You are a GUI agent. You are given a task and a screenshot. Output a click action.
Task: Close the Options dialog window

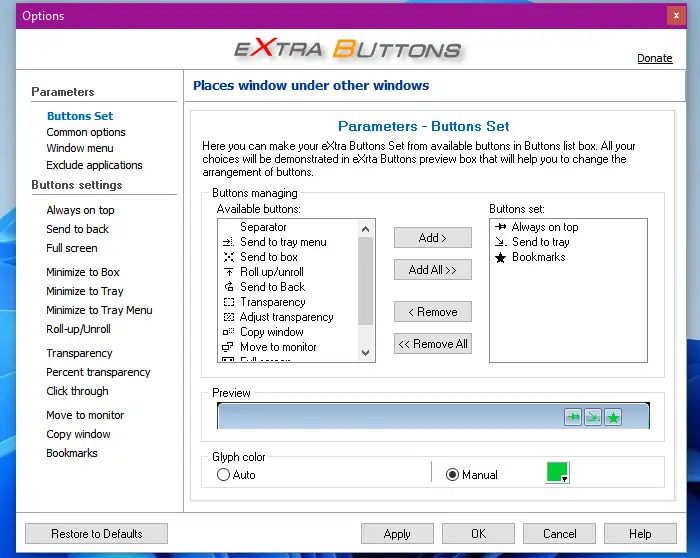pyautogui.click(x=676, y=16)
